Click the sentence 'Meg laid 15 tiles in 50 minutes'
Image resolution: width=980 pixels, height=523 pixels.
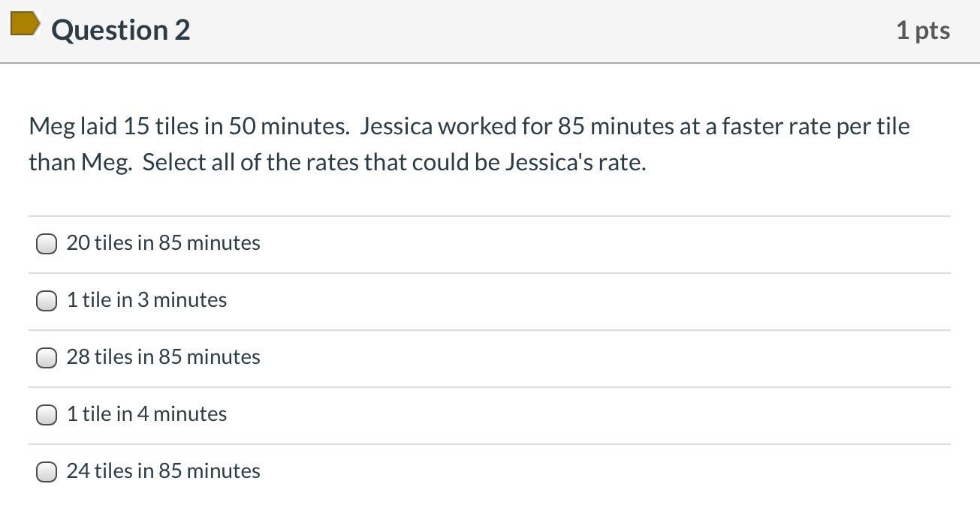[x=188, y=126]
